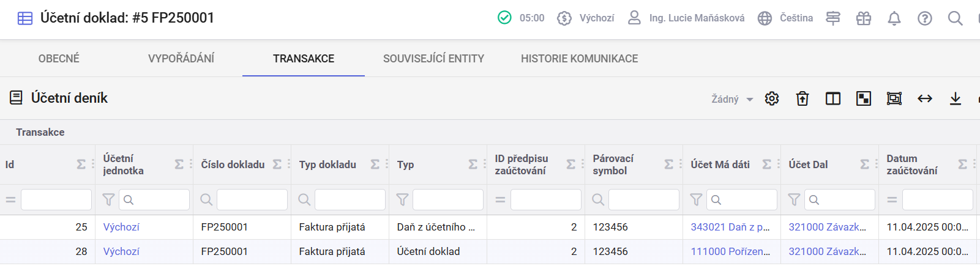Open funnel filter for Účetní jednotka column
Viewport: 980px width, 266px height.
[108, 199]
